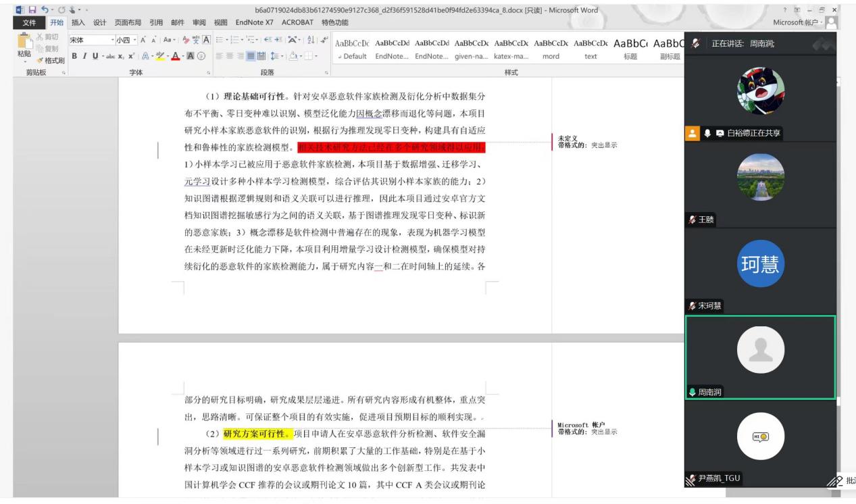Click the muted microphone icon in meeting panel header
The height and width of the screenshot is (504, 856).
[695, 43]
